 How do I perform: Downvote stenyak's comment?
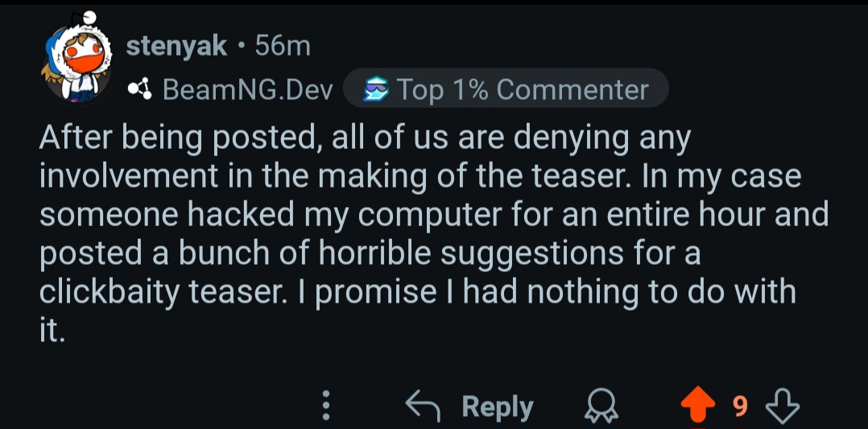click(782, 406)
